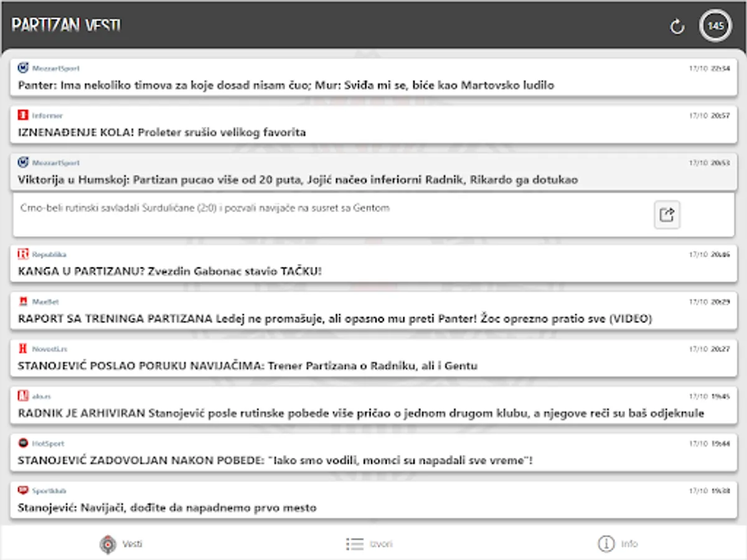Click timestamp 17/10 20:57
The image size is (747, 560).
709,116
